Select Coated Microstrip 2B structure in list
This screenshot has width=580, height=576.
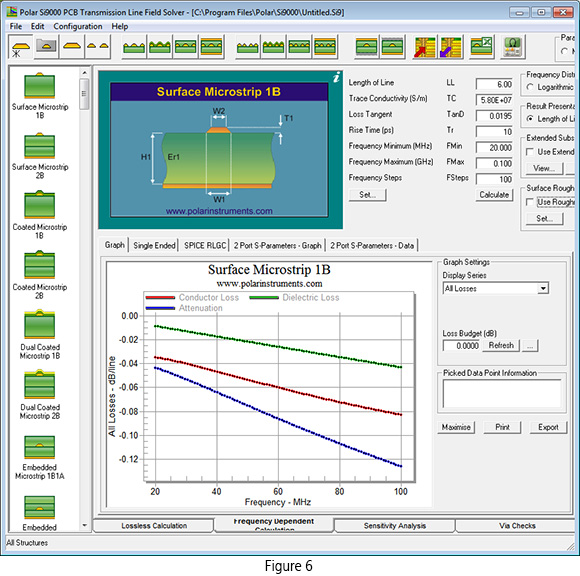pyautogui.click(x=40, y=276)
